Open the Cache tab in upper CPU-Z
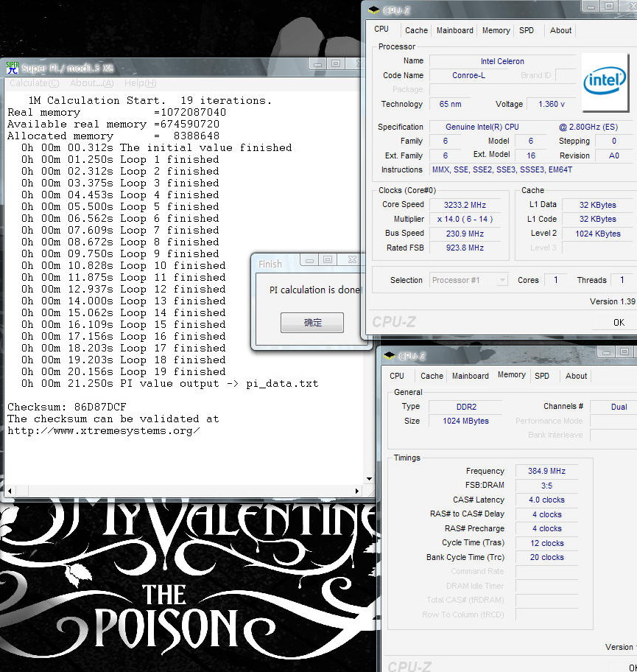Image resolution: width=637 pixels, height=672 pixels. (x=416, y=30)
